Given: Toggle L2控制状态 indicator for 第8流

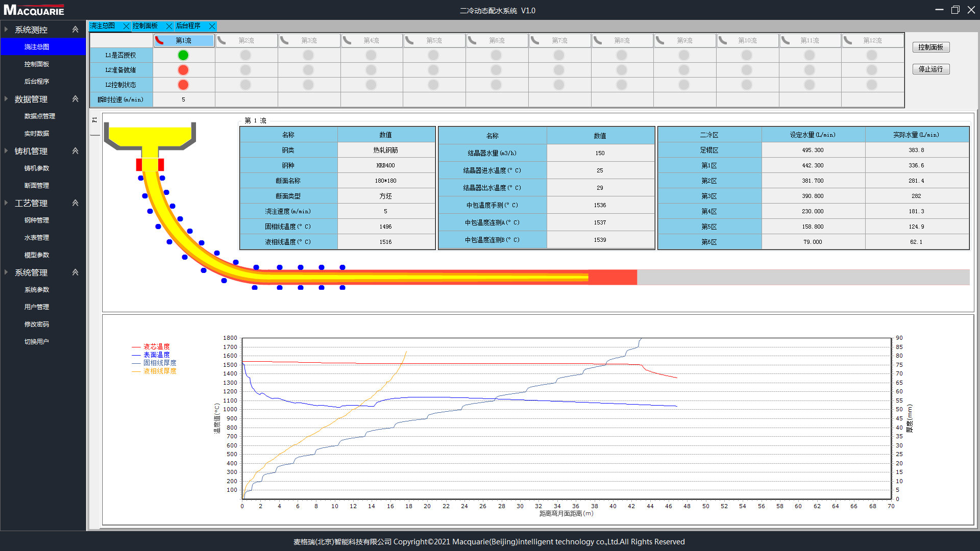Looking at the screenshot, I should tap(621, 85).
